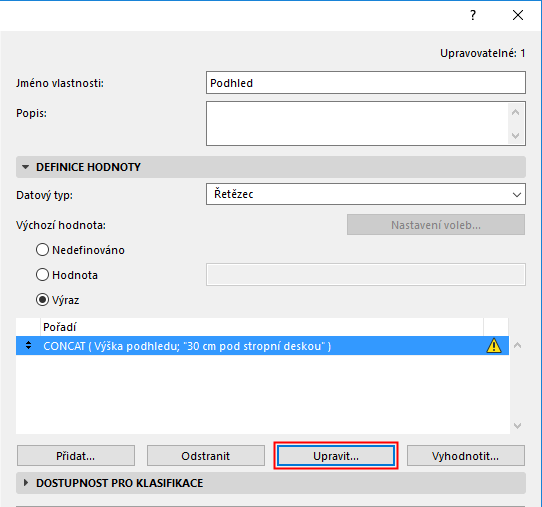The image size is (542, 507).
Task: Click the Jméno vlastnosti field containing Podhled
Action: 366,83
